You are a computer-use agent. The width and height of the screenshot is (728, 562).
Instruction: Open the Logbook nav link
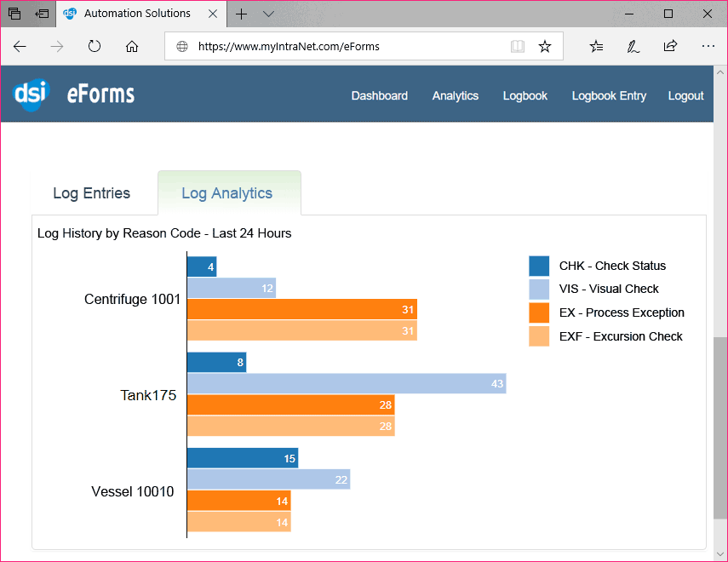pyautogui.click(x=525, y=95)
